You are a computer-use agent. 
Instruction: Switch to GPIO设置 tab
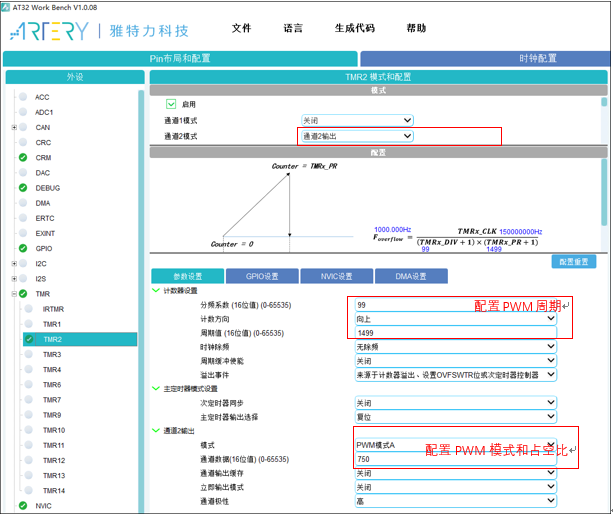[x=262, y=276]
